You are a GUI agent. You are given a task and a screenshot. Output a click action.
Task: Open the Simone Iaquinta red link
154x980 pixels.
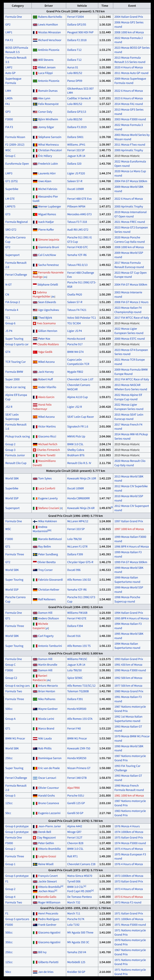tap(48, 239)
